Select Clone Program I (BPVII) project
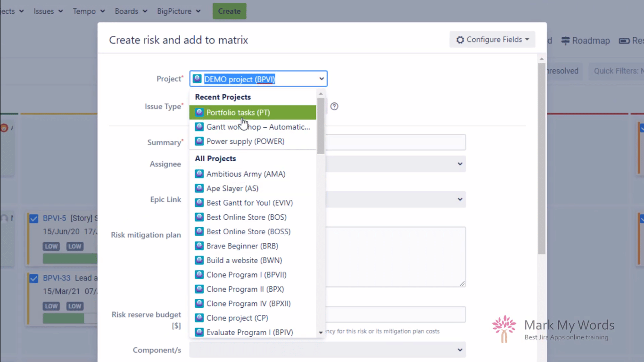This screenshot has width=644, height=362. (x=253, y=275)
